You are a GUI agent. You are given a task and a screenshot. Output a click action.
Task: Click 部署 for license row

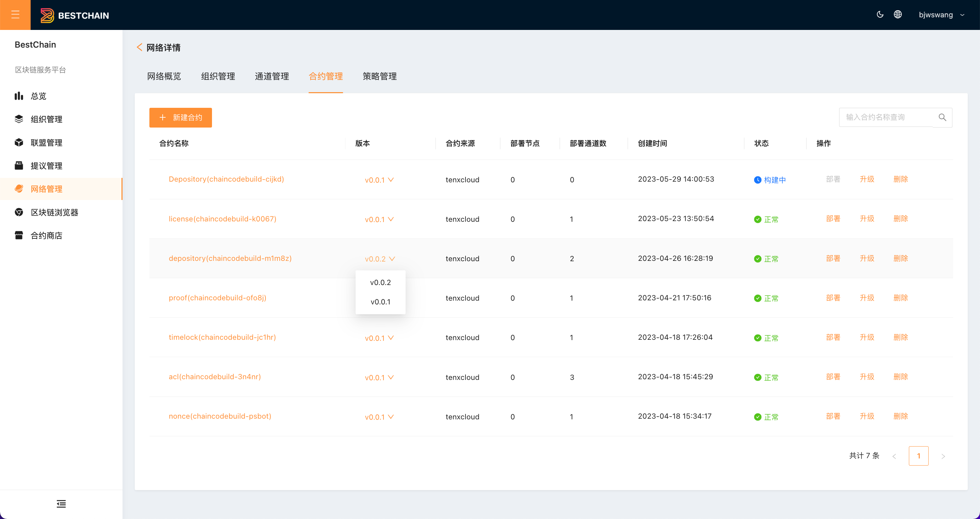point(833,219)
